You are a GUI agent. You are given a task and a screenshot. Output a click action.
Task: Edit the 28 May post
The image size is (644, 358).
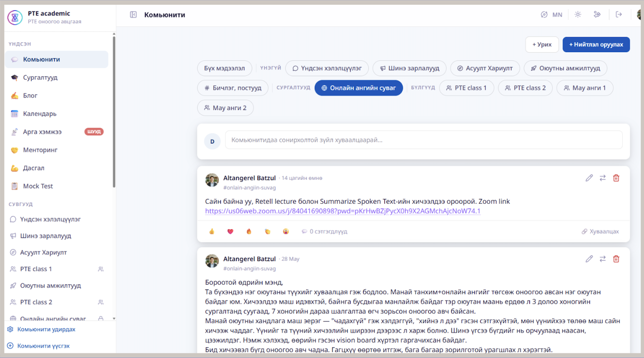[589, 259]
